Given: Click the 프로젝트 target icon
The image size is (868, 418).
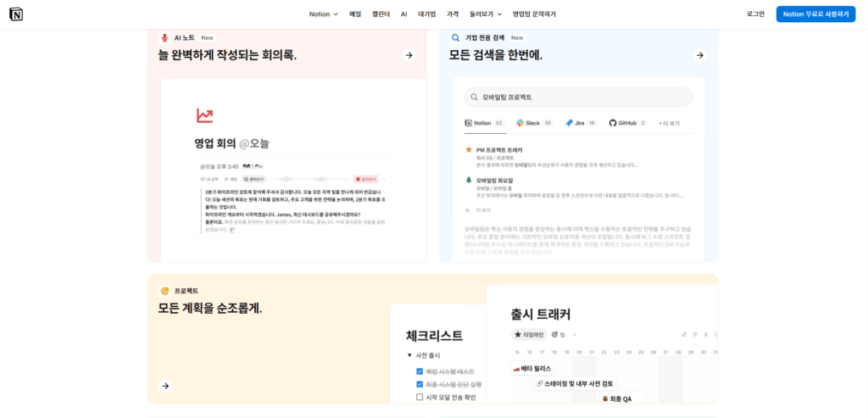Looking at the screenshot, I should [164, 291].
